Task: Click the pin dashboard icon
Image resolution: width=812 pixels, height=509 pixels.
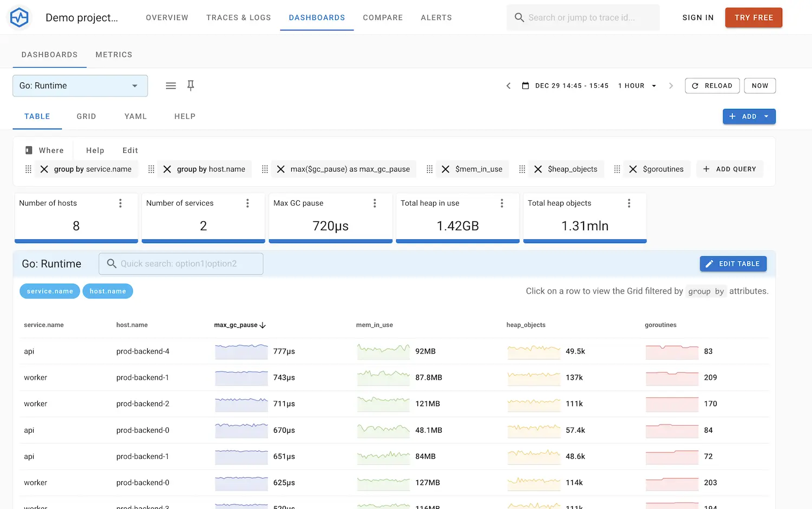Action: [191, 86]
